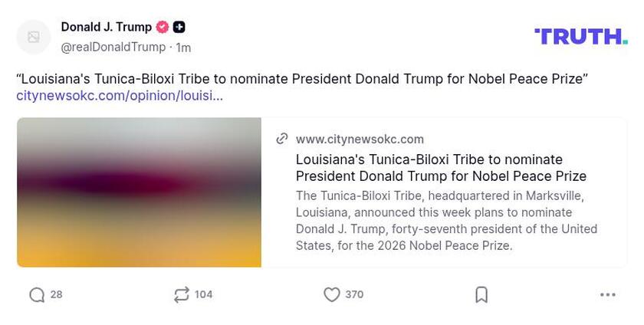This screenshot has height=325, width=644.
Task: Click the blurred article preview thumbnail
Action: [x=139, y=192]
